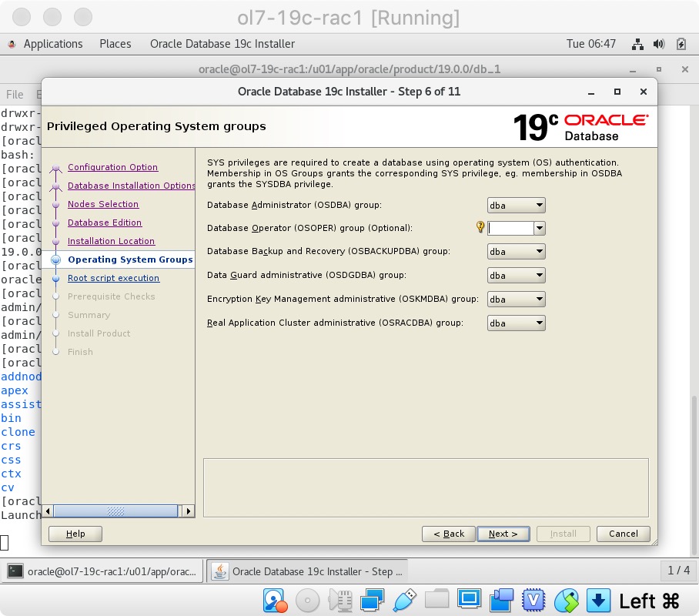Click VirtualBox keyboard capture down-arrow icon
The width and height of the screenshot is (699, 616).
(598, 601)
